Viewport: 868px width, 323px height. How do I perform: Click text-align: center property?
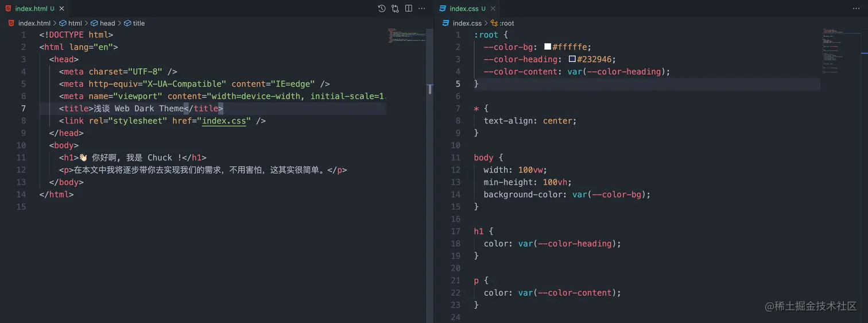[530, 121]
